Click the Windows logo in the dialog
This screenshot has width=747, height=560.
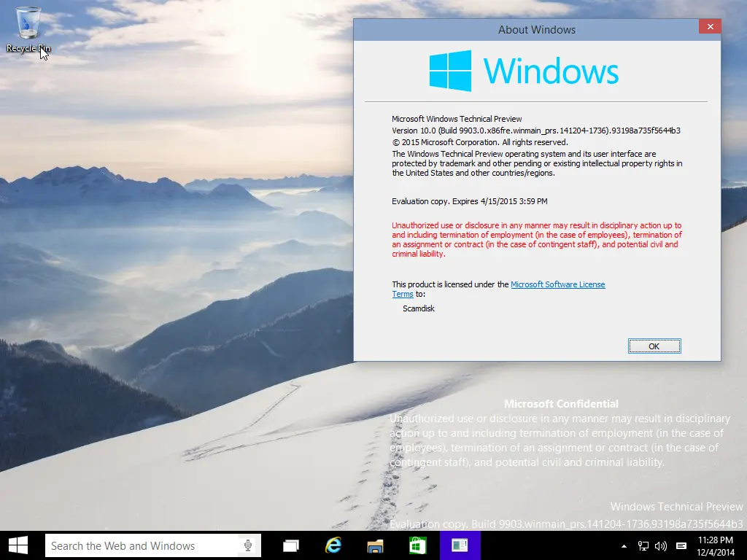(x=524, y=71)
